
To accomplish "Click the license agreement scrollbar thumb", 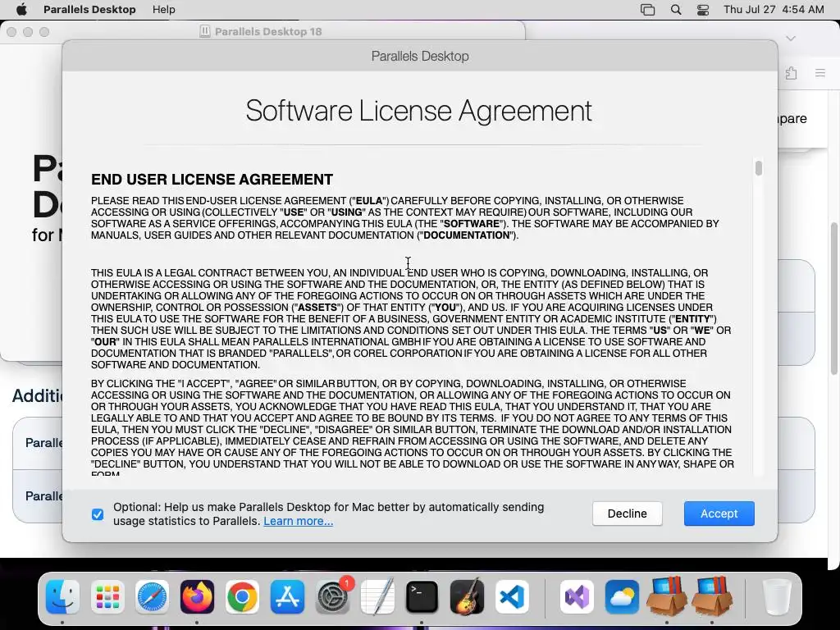I will point(758,167).
